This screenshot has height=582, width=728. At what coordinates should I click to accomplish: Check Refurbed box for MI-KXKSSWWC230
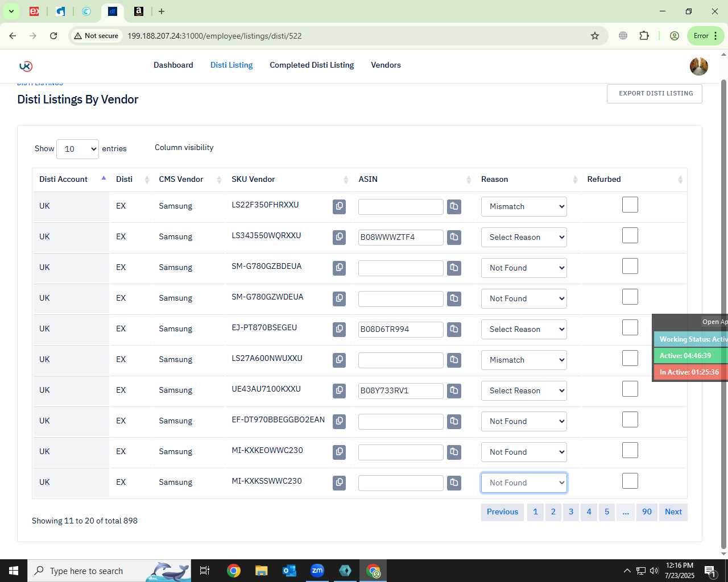pos(630,481)
